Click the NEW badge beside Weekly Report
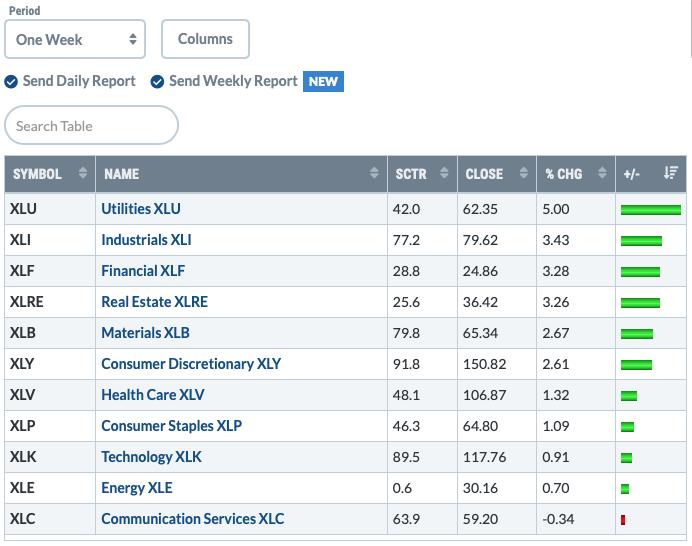The image size is (692, 546). [x=323, y=82]
